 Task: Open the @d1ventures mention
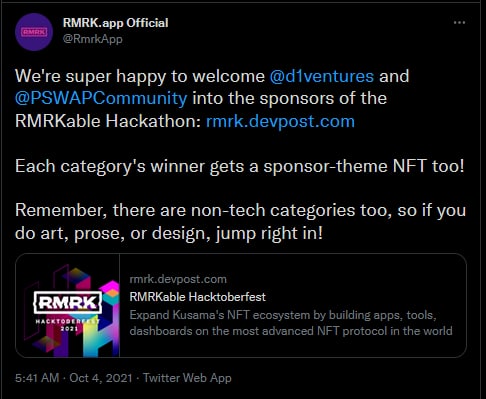(x=321, y=76)
